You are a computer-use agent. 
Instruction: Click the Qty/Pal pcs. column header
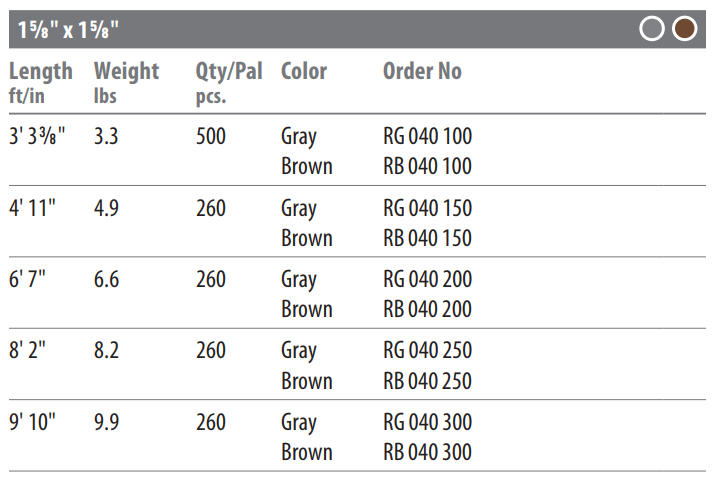click(229, 83)
